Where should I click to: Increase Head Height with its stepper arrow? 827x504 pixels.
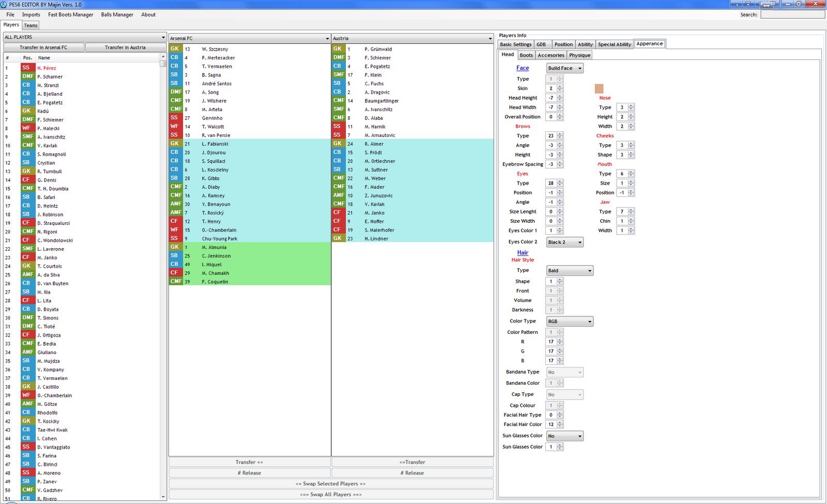point(561,96)
